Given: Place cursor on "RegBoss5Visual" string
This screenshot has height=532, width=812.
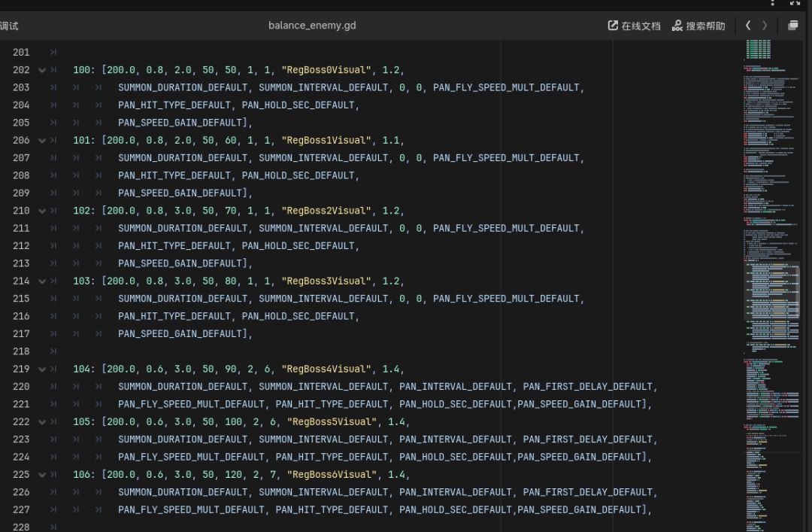Looking at the screenshot, I should 332,422.
